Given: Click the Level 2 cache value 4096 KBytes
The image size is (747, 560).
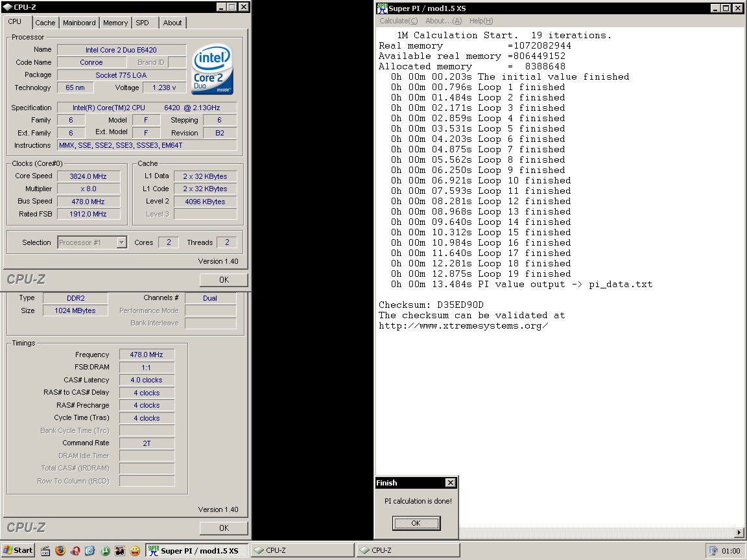Looking at the screenshot, I should 206,202.
